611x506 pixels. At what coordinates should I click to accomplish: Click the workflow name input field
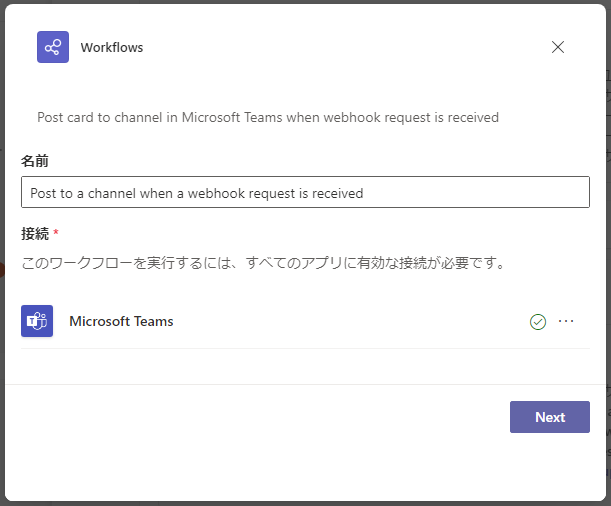click(x=305, y=192)
